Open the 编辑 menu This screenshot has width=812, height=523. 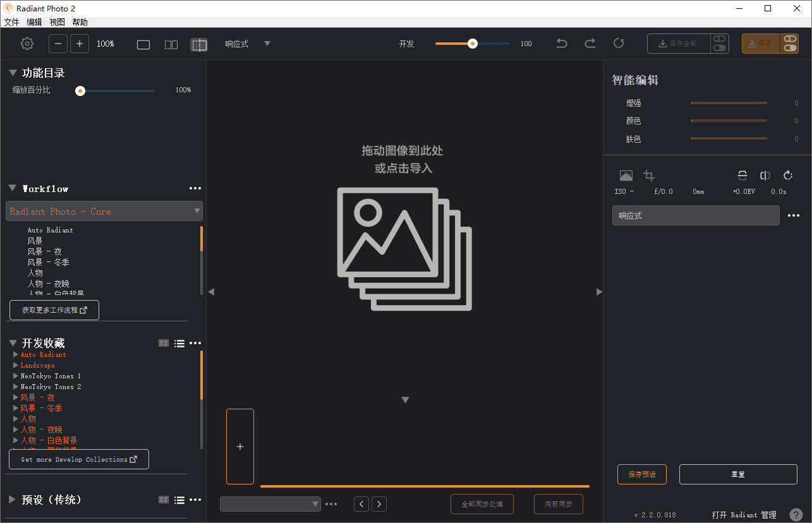pyautogui.click(x=34, y=22)
